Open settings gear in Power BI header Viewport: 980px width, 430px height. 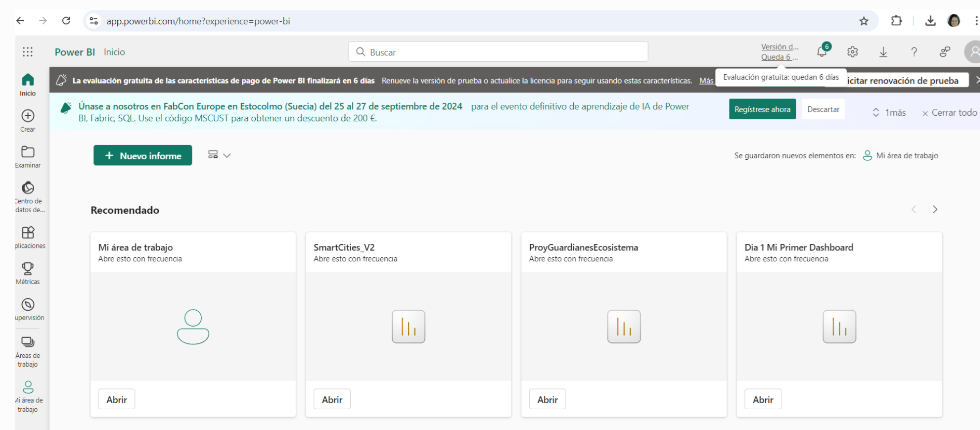pyautogui.click(x=852, y=52)
